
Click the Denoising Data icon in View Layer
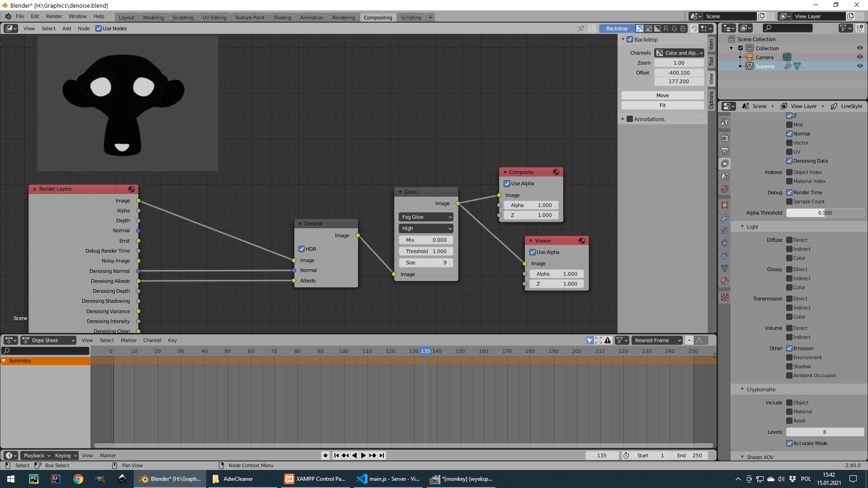point(790,160)
